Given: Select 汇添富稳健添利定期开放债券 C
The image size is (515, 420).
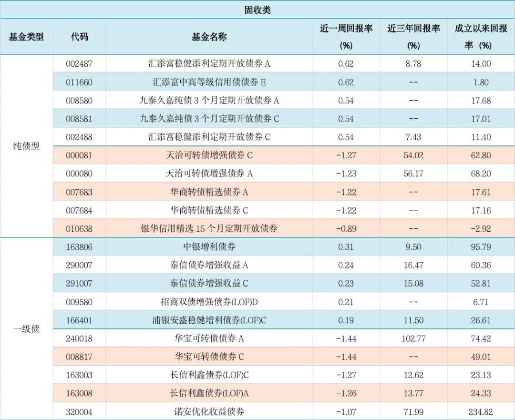Looking at the screenshot, I should (209, 137).
